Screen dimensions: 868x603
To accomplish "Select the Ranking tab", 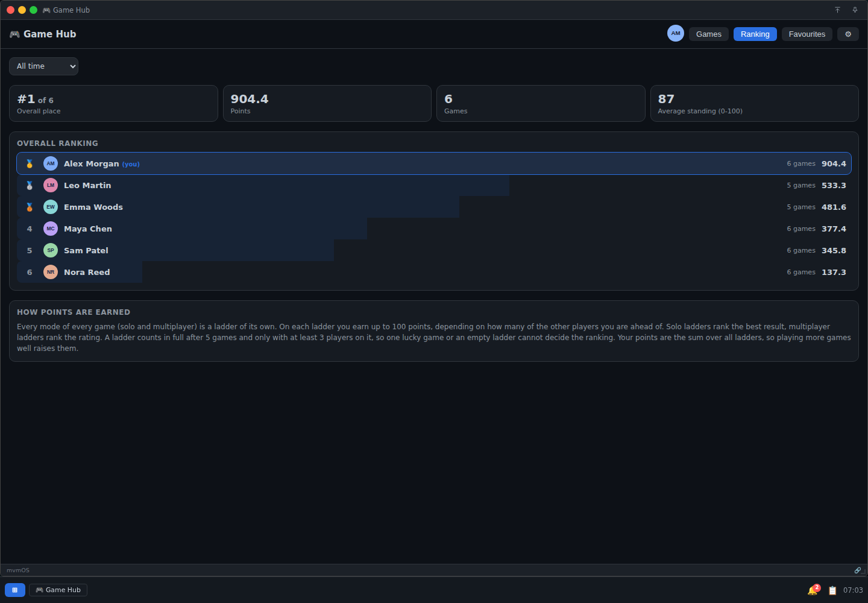I will (x=755, y=34).
